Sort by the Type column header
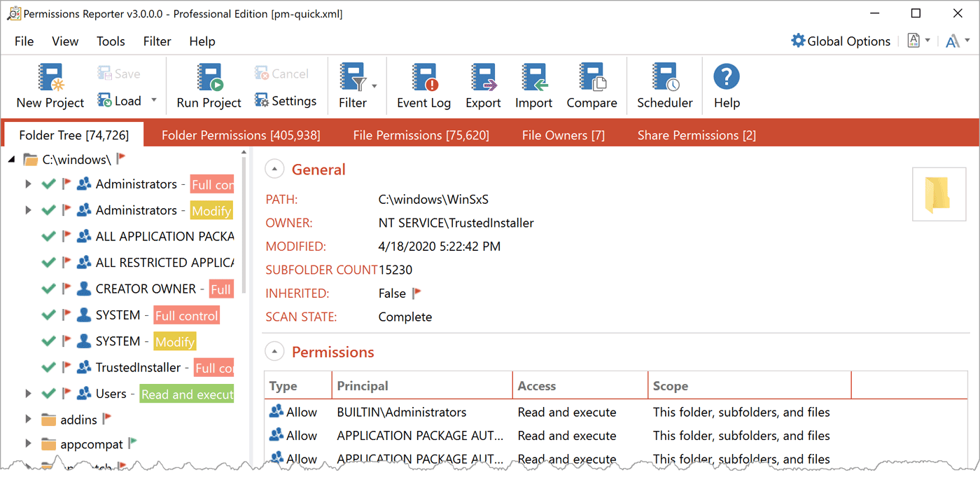Image resolution: width=980 pixels, height=482 pixels. pyautogui.click(x=297, y=386)
